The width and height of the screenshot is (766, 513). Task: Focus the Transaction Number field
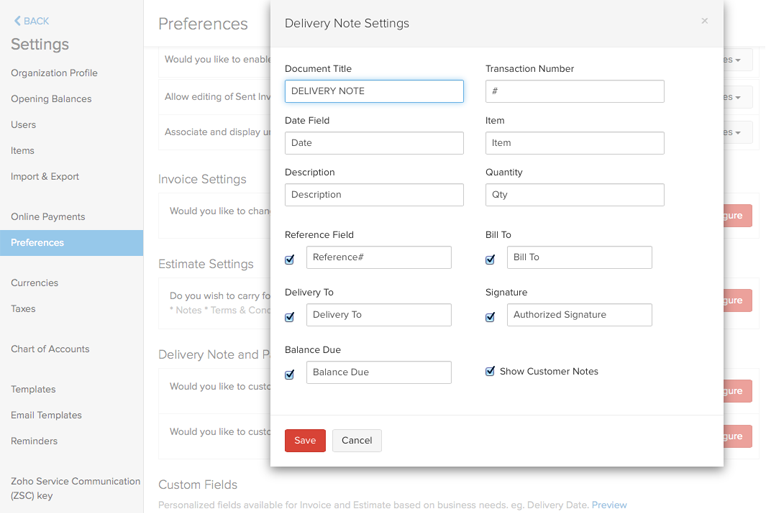click(x=574, y=91)
